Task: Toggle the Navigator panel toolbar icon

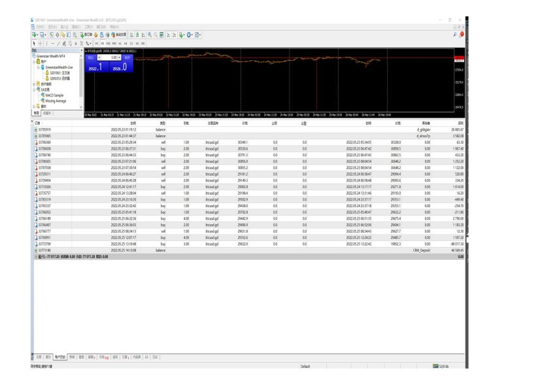Action: tap(63, 35)
